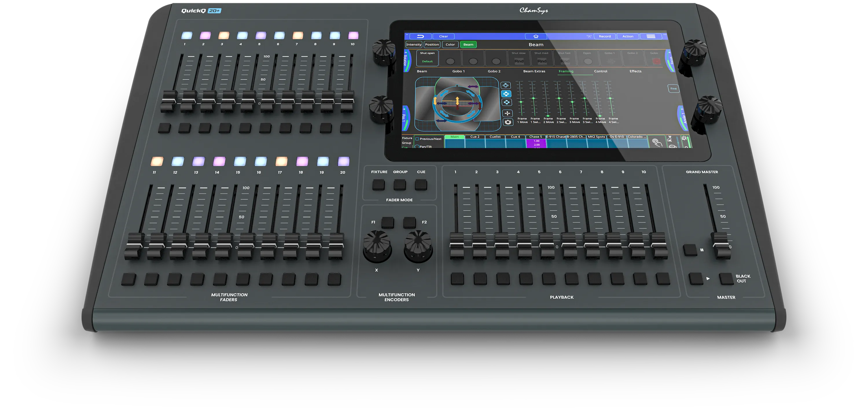Tap the back arrow button on the touchscreen
Image resolution: width=868 pixels, height=418 pixels.
click(x=420, y=36)
